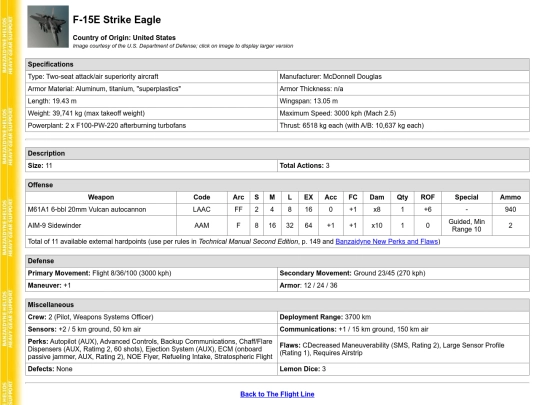Click the Offense section header
The width and height of the screenshot is (540, 405).
(277, 185)
